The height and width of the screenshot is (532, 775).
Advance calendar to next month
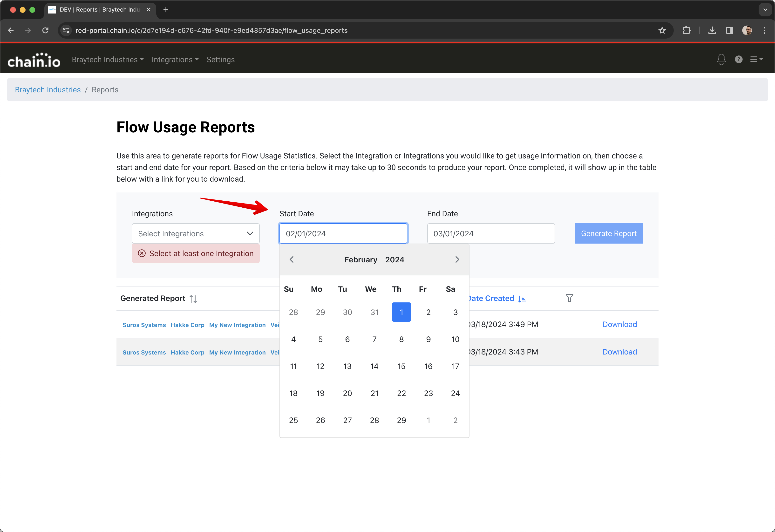(x=457, y=259)
